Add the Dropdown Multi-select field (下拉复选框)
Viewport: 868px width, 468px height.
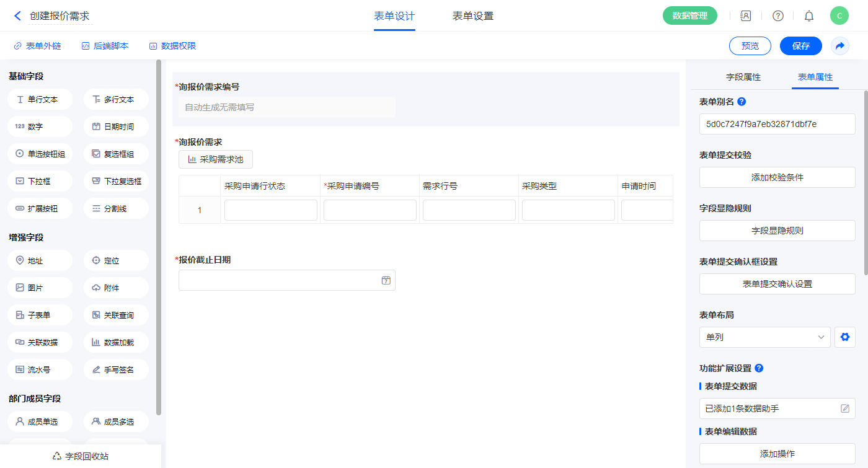(x=116, y=181)
